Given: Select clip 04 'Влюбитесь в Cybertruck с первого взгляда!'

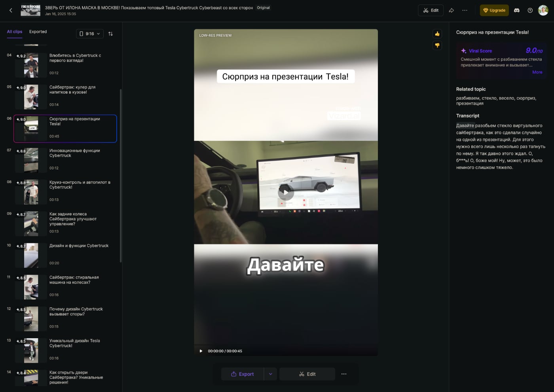Looking at the screenshot, I should click(65, 65).
